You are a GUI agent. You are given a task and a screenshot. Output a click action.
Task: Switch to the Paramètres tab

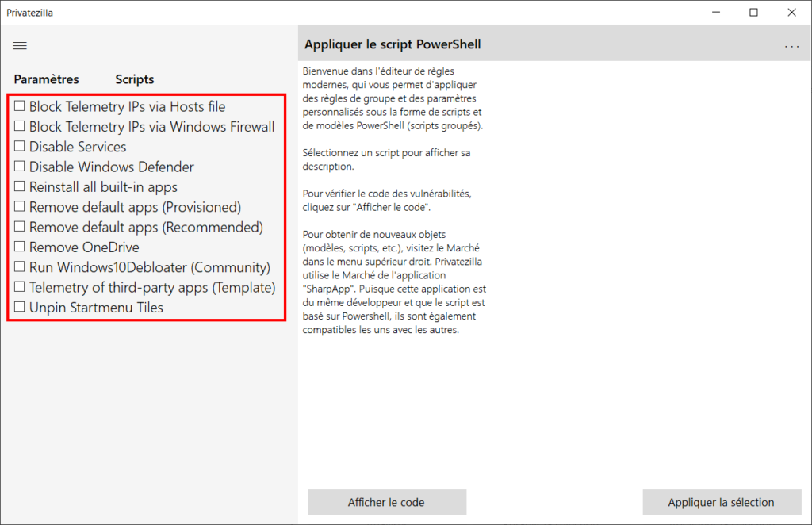46,79
